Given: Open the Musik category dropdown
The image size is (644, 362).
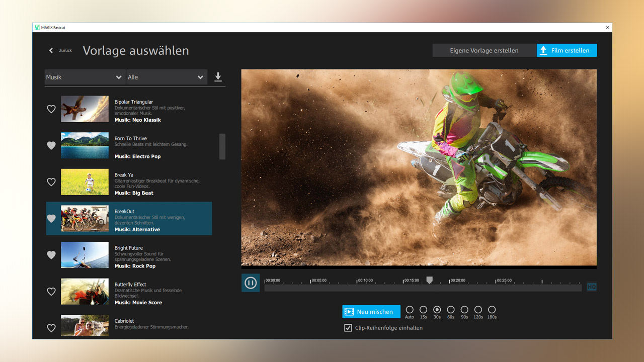Looking at the screenshot, I should click(x=84, y=77).
